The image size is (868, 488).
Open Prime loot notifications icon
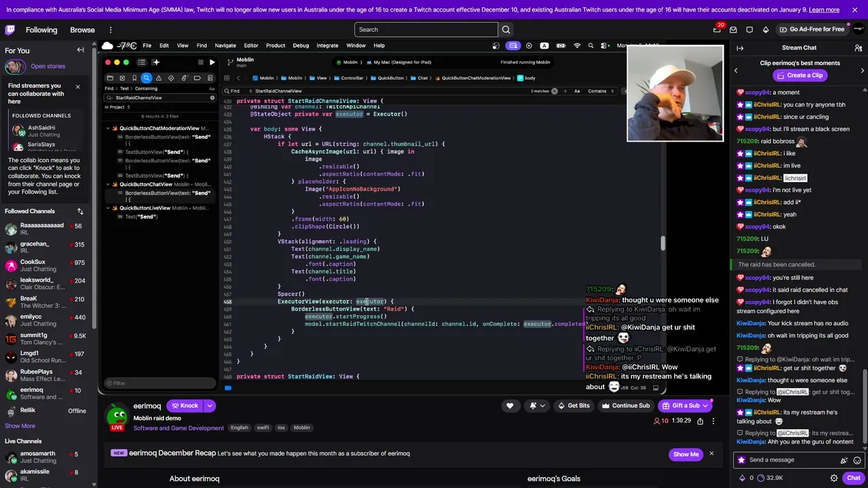(717, 30)
